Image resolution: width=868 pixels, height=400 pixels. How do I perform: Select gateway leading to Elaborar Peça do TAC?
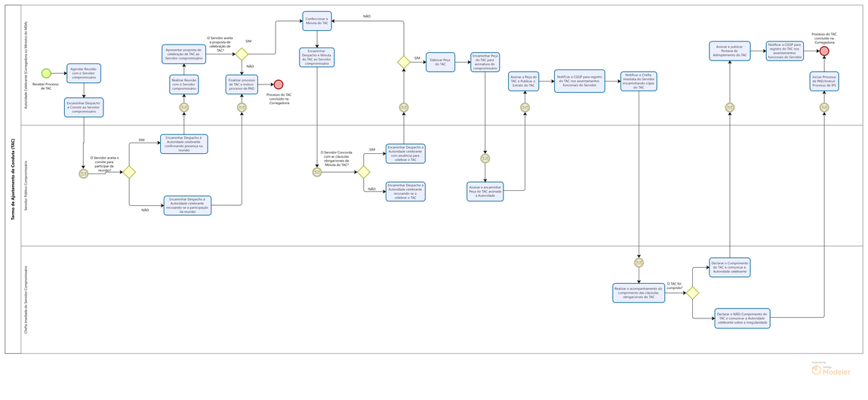tap(404, 63)
